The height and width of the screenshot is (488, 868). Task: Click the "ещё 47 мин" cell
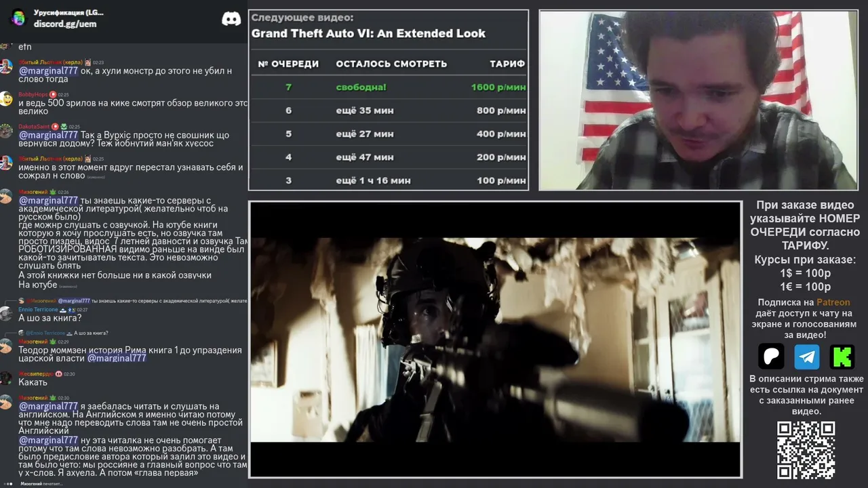[x=364, y=157]
